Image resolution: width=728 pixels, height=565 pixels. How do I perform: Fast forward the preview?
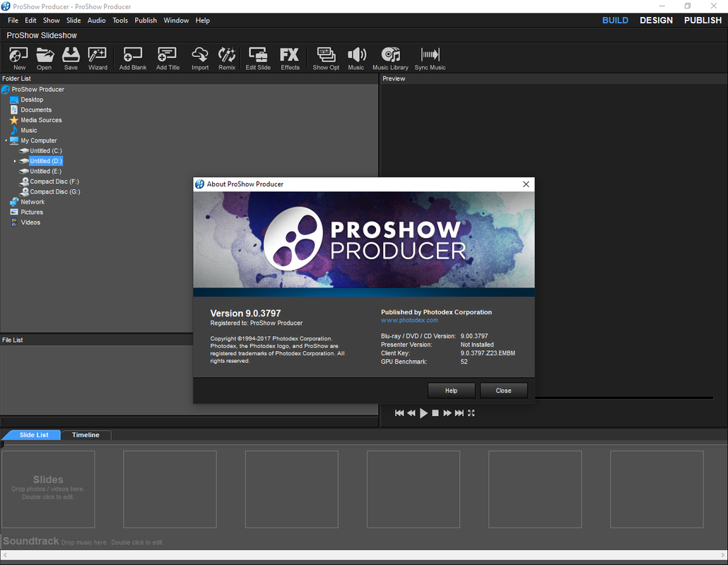click(x=447, y=413)
